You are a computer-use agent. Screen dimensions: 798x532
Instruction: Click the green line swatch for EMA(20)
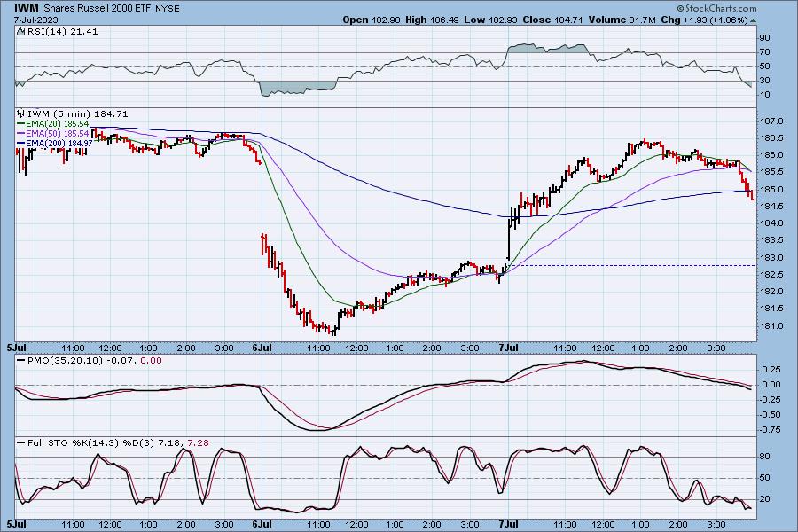pyautogui.click(x=21, y=124)
